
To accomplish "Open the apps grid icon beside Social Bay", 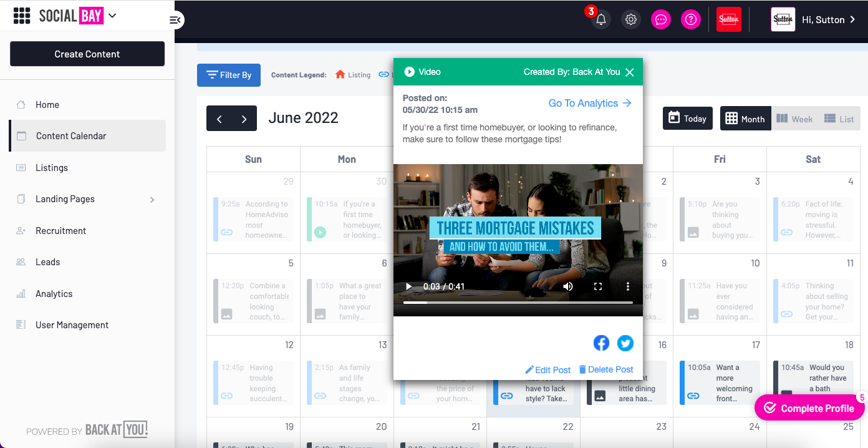I will click(22, 16).
